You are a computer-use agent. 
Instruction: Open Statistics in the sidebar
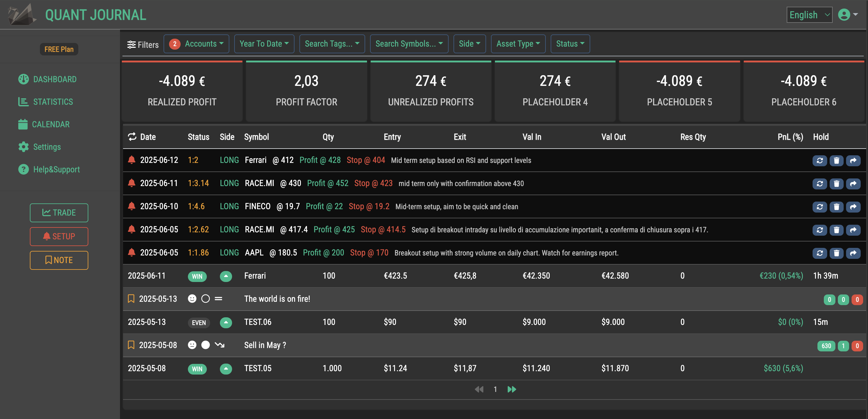(45, 102)
